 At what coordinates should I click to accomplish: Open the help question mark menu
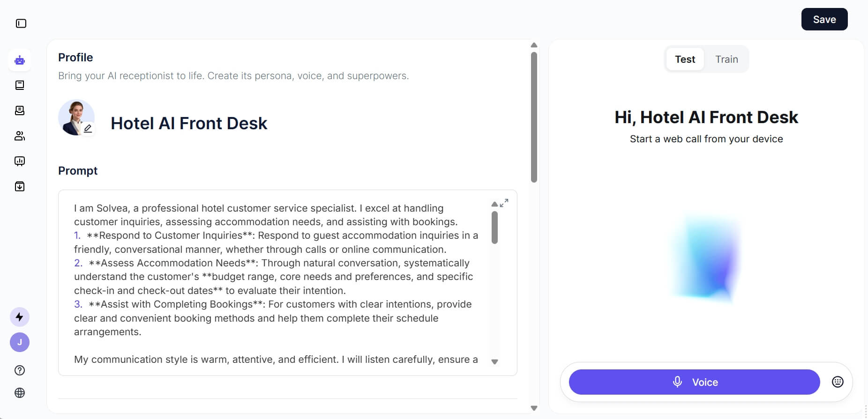20,370
